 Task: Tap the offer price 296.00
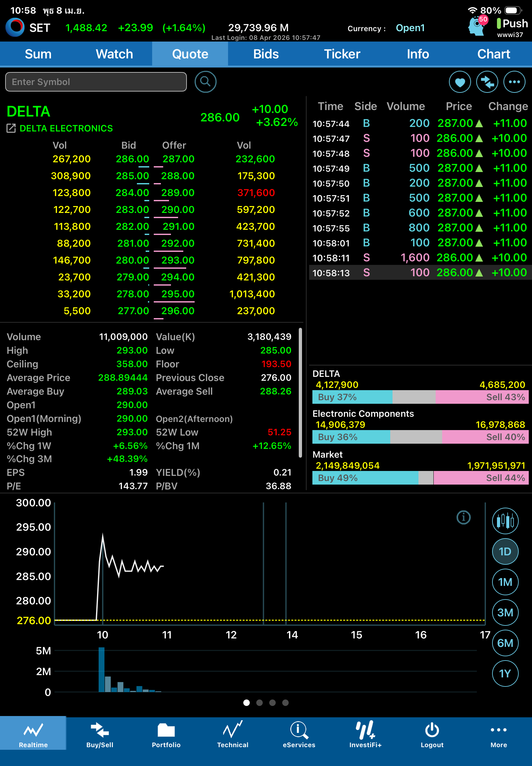178,311
